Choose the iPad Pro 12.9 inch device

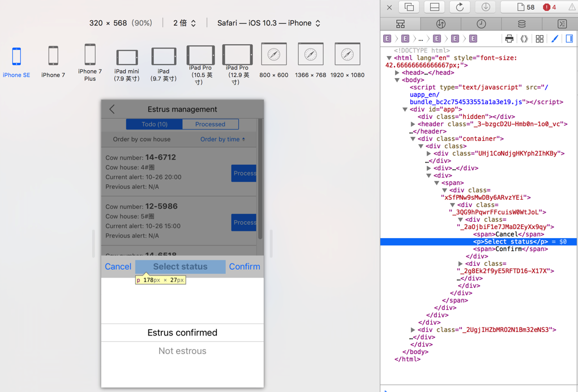point(237,65)
